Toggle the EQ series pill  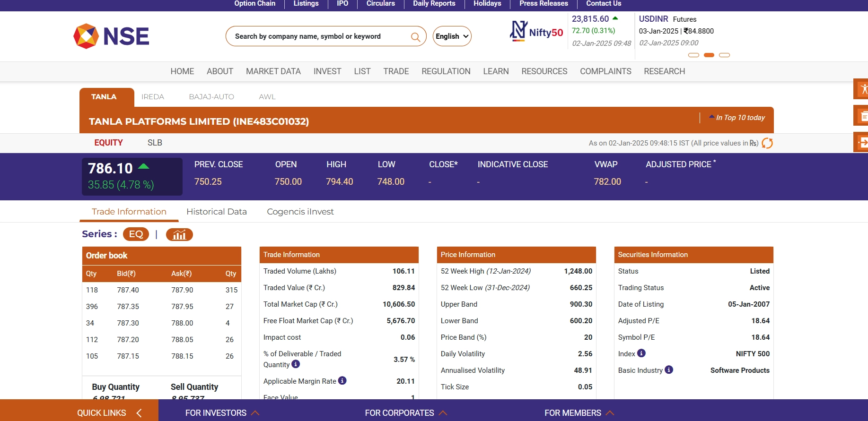point(136,234)
